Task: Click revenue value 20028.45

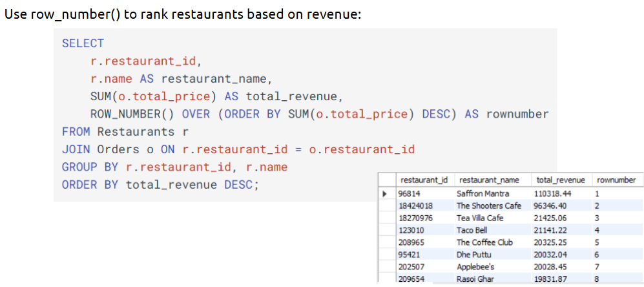Action: pyautogui.click(x=550, y=267)
